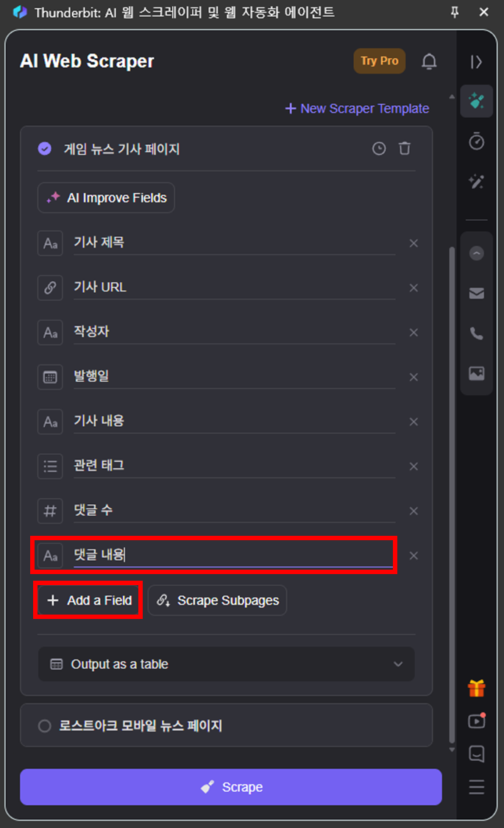Viewport: 504px width, 828px height.
Task: Click the Scrape button
Action: pos(230,787)
